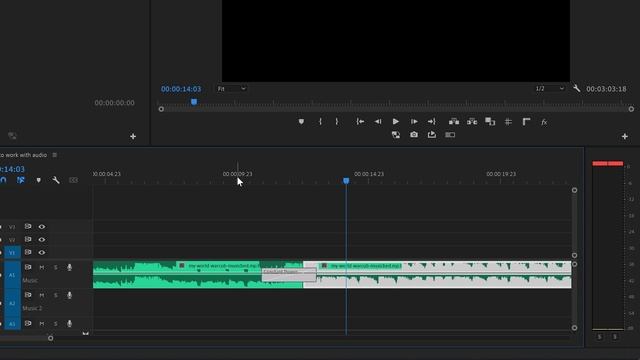Viewport: 640px width, 360px height.
Task: Export Frame with the camera icon
Action: [414, 135]
